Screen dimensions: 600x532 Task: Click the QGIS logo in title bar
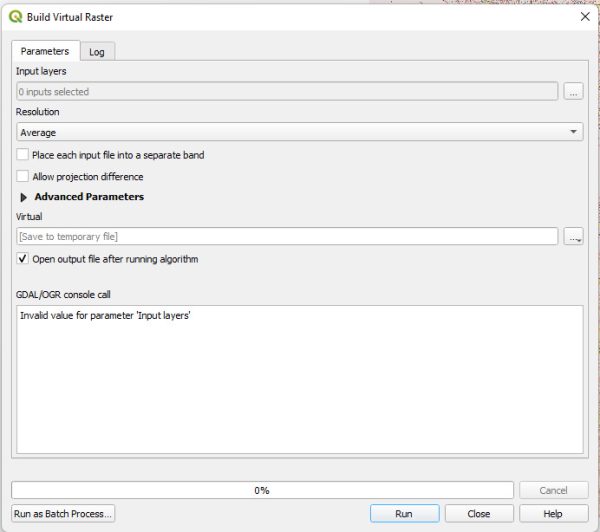16,17
